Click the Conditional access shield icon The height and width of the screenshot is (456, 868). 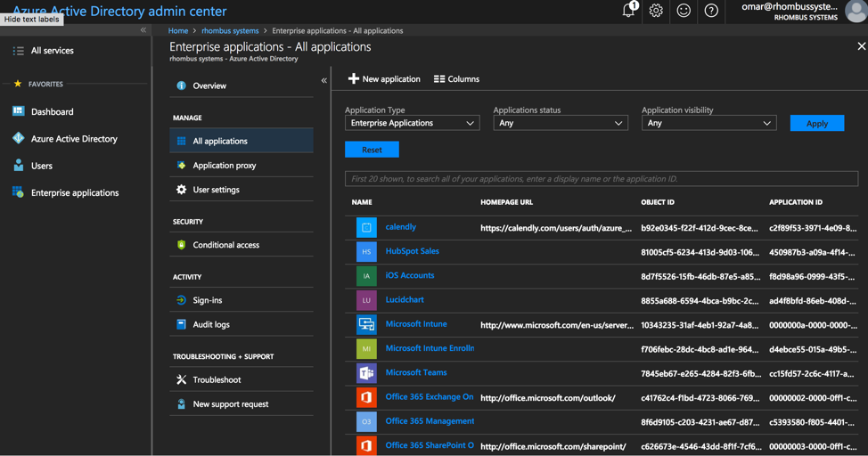coord(181,245)
